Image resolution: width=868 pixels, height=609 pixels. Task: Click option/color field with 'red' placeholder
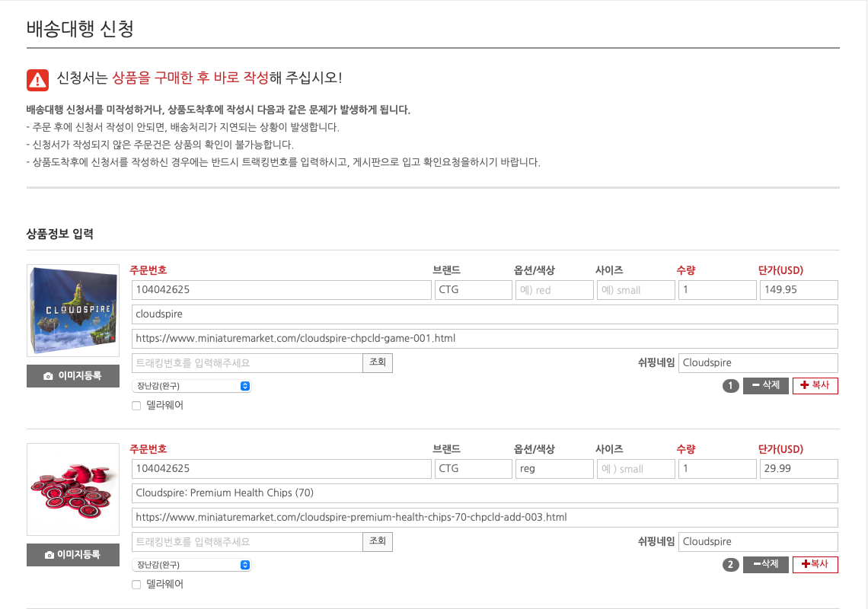pyautogui.click(x=554, y=290)
